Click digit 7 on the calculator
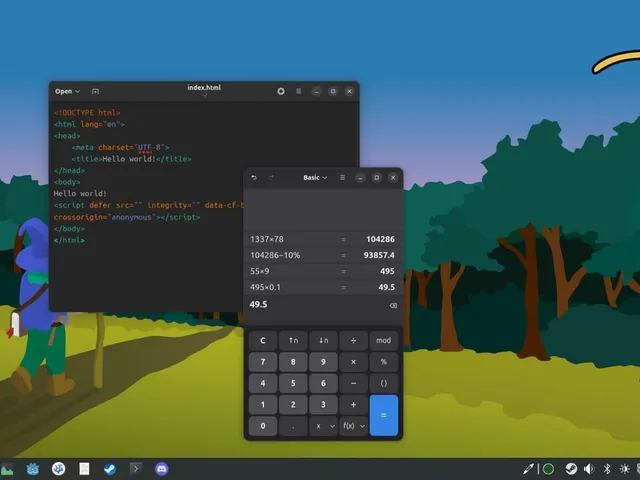The width and height of the screenshot is (640, 480). [263, 362]
